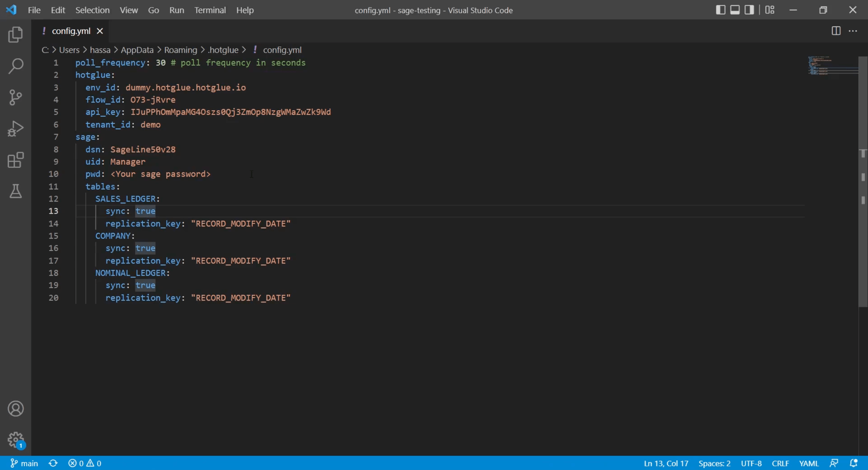This screenshot has height=470, width=868.
Task: Select the config.yml editor tab
Action: (x=70, y=31)
